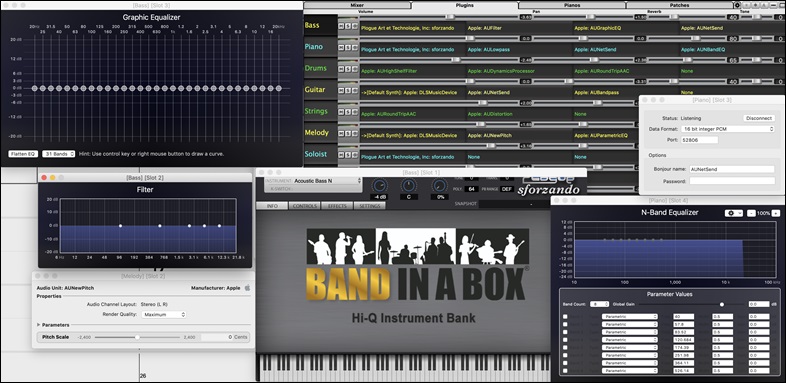Click the sforzando pan knob showing C
786x383 pixels.
tap(409, 185)
